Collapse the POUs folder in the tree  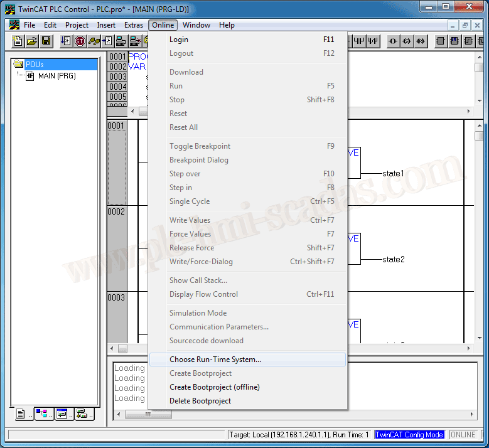(18, 65)
